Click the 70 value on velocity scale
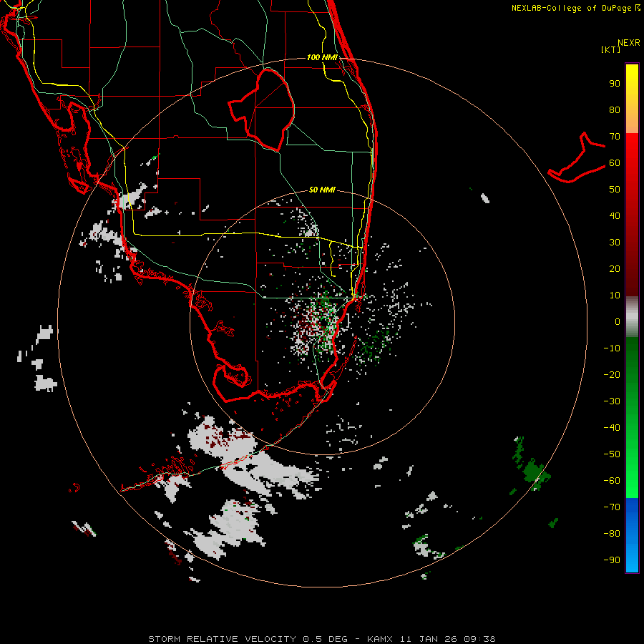Viewport: 644px width, 644px height. [x=615, y=137]
